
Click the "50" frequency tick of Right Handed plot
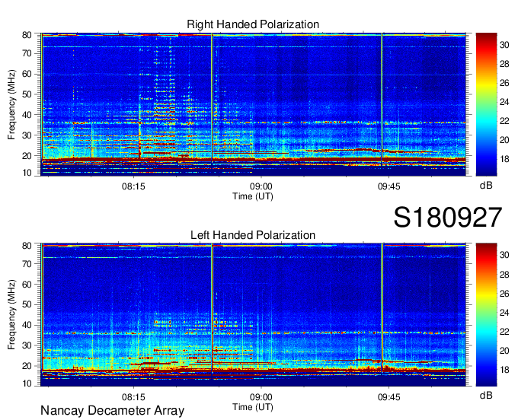point(27,94)
